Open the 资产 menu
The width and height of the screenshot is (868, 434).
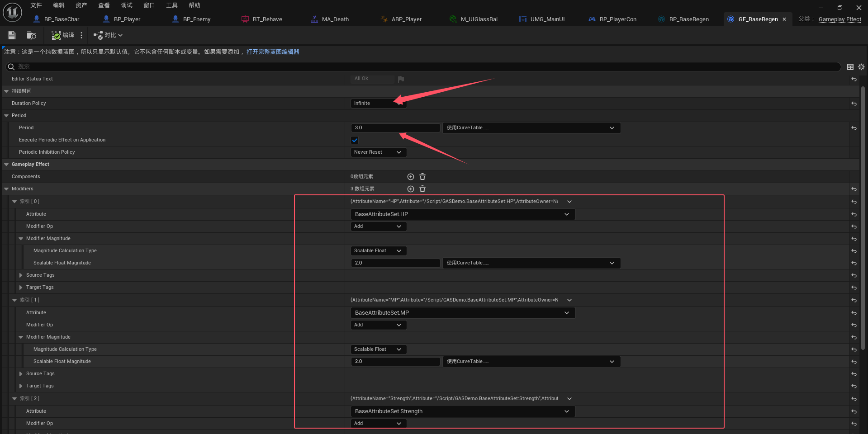(81, 5)
